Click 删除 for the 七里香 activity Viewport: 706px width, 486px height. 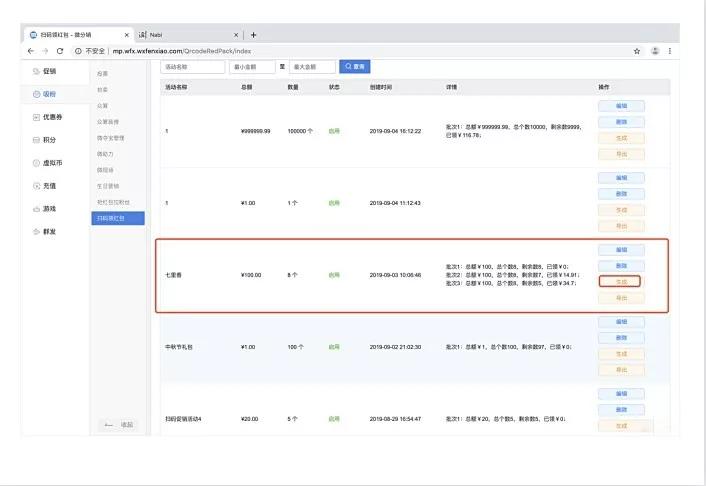pyautogui.click(x=621, y=266)
